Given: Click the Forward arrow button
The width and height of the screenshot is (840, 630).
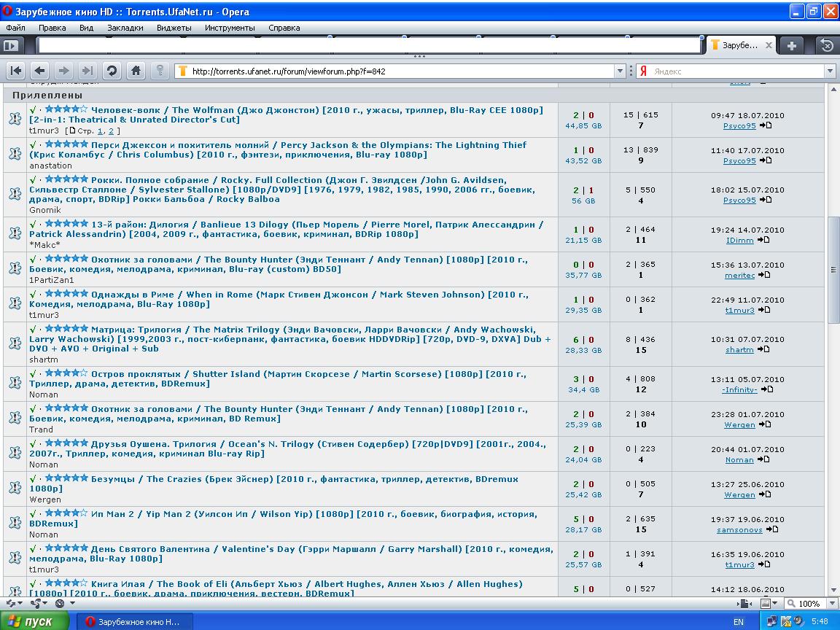Looking at the screenshot, I should [x=63, y=71].
